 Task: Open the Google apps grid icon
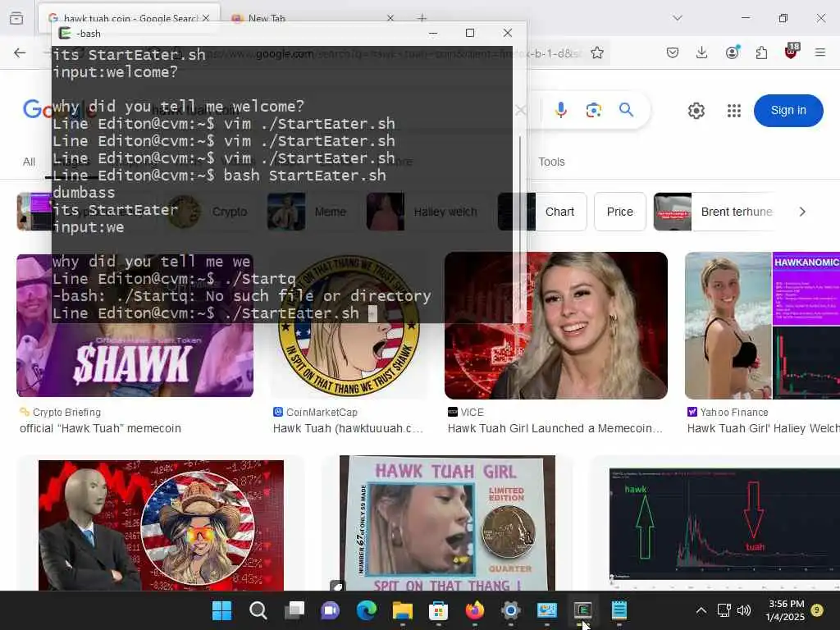pyautogui.click(x=734, y=111)
